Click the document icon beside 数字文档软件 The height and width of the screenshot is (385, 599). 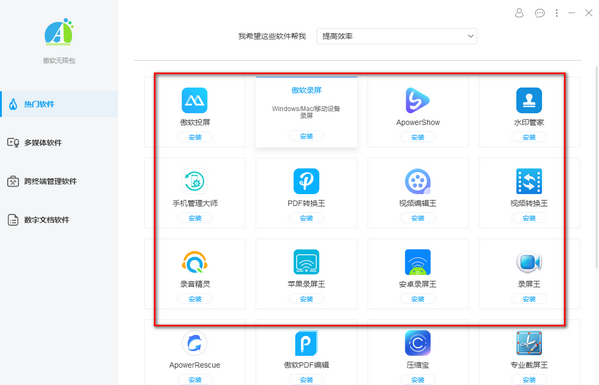[13, 220]
